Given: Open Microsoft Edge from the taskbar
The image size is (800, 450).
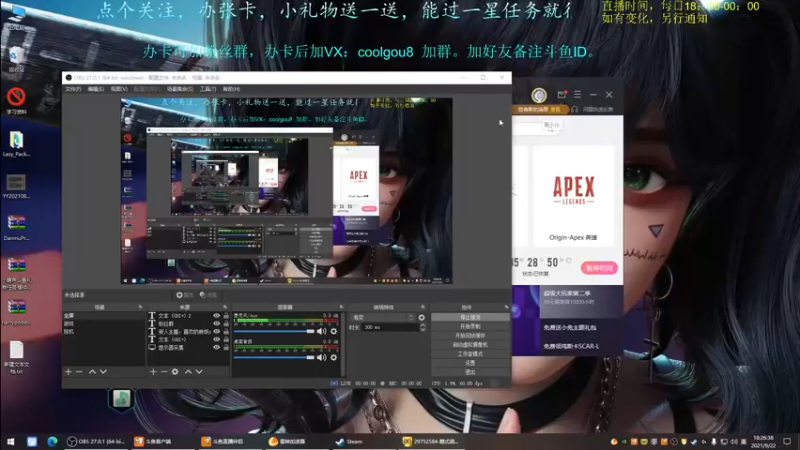Looking at the screenshot, I should 52,441.
